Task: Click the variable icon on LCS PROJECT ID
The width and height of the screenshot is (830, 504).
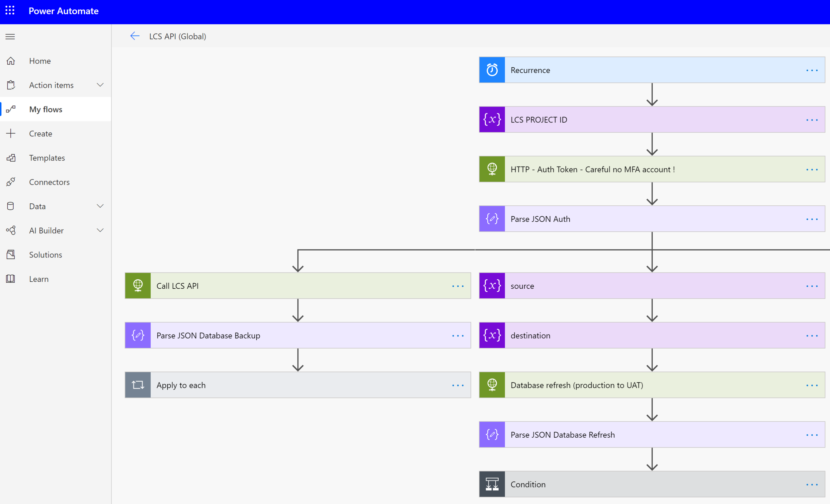Action: click(x=492, y=119)
